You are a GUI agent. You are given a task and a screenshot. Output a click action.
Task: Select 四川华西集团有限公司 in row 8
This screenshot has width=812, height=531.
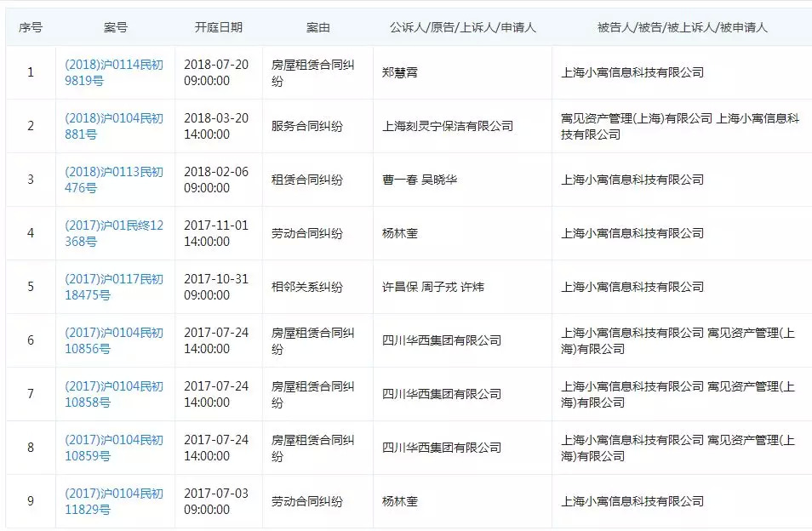tap(442, 448)
